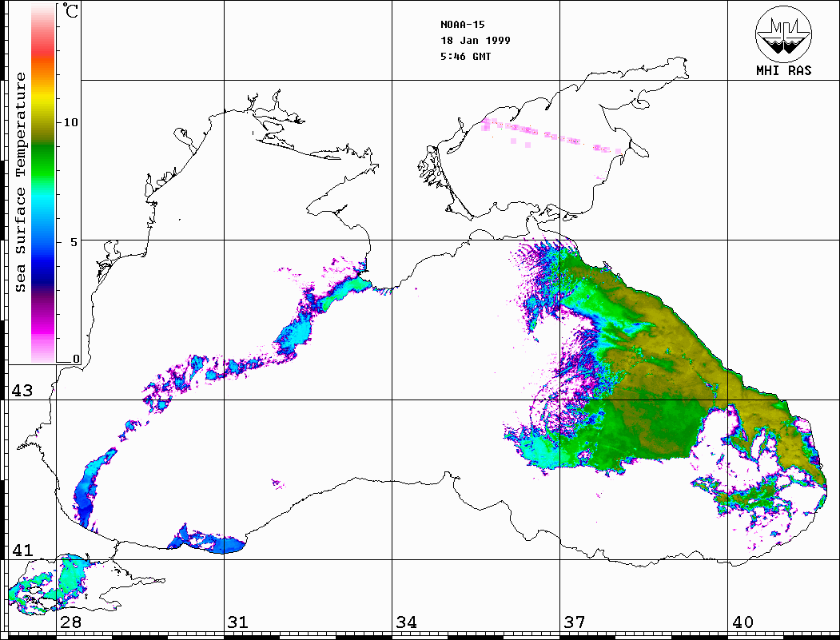Click the MHI RAS logo emblem
Screen dimensions: 840x640
pos(783,34)
